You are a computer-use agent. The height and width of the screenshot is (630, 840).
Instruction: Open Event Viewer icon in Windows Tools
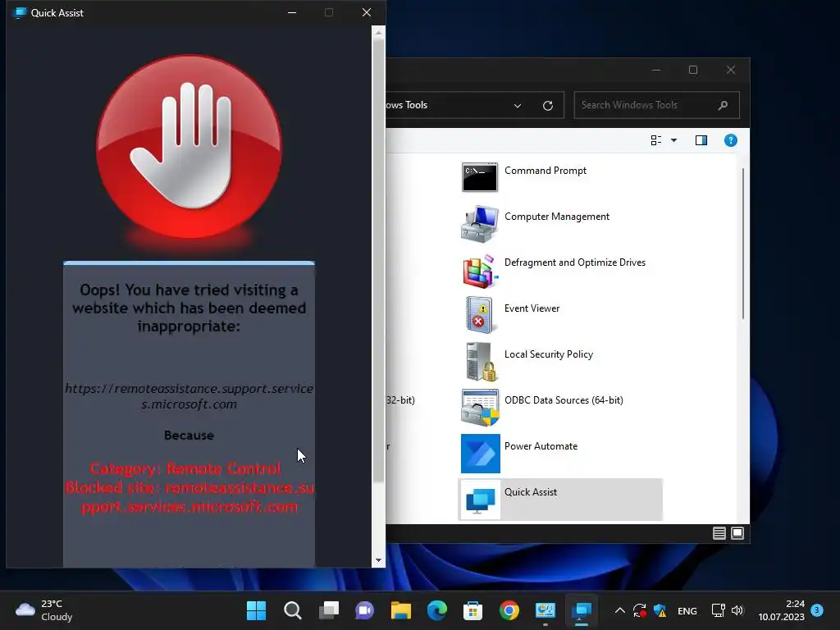click(479, 316)
